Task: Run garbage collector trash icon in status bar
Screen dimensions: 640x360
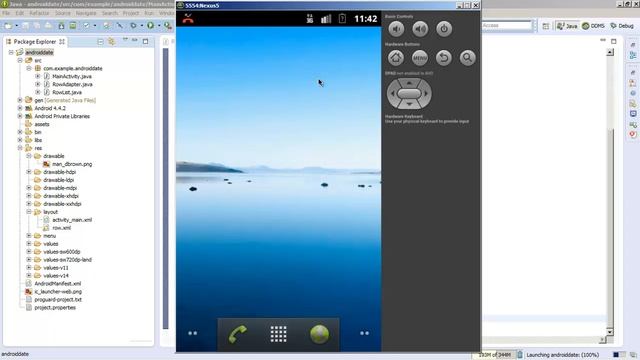Action: [x=520, y=355]
